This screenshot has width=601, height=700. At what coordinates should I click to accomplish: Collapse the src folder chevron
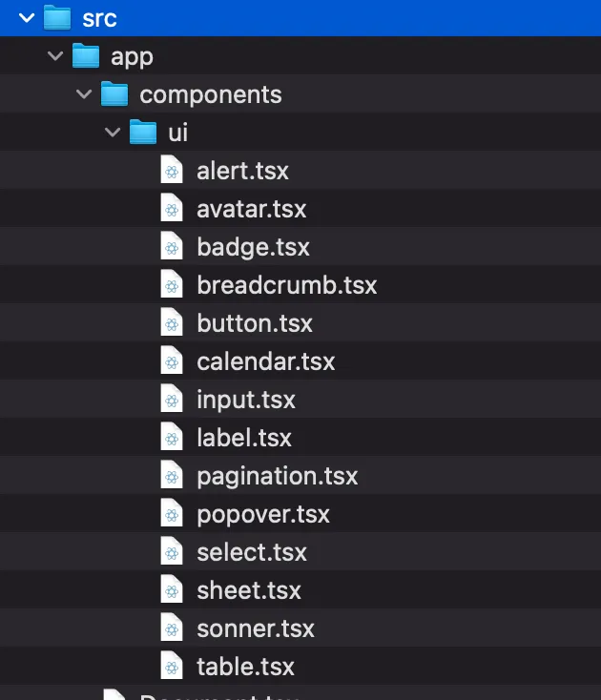pos(26,19)
